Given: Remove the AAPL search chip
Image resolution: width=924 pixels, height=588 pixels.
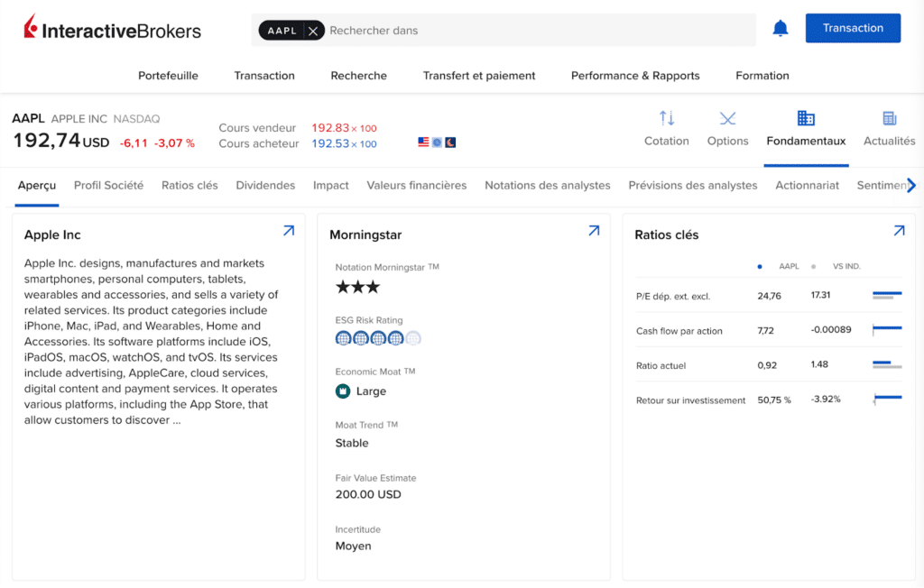Looking at the screenshot, I should point(313,31).
